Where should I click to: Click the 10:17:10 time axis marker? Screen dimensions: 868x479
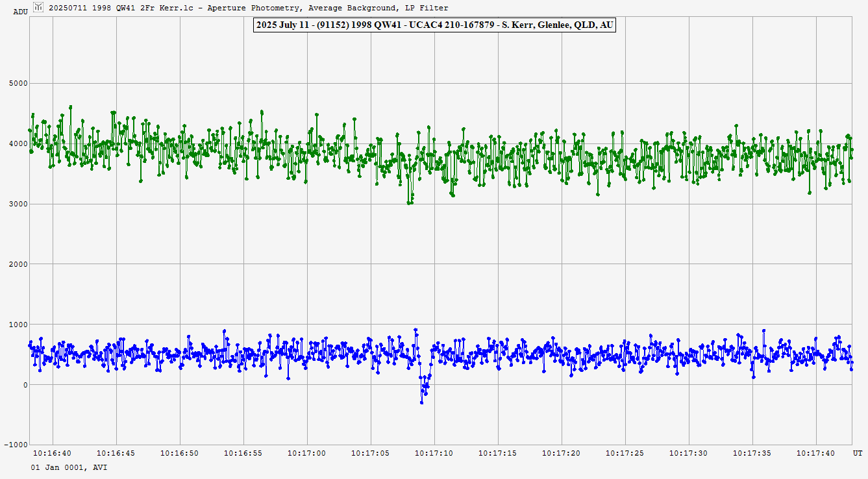tap(434, 452)
